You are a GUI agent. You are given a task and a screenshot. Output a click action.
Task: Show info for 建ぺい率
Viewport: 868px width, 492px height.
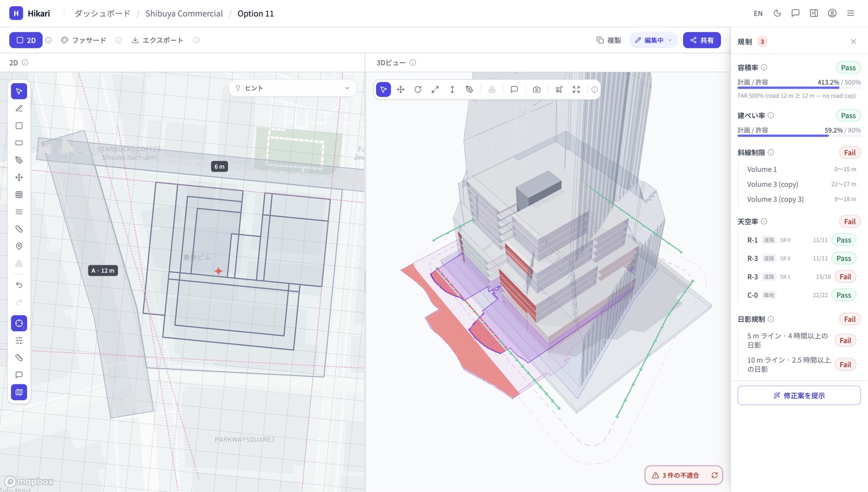click(x=771, y=116)
